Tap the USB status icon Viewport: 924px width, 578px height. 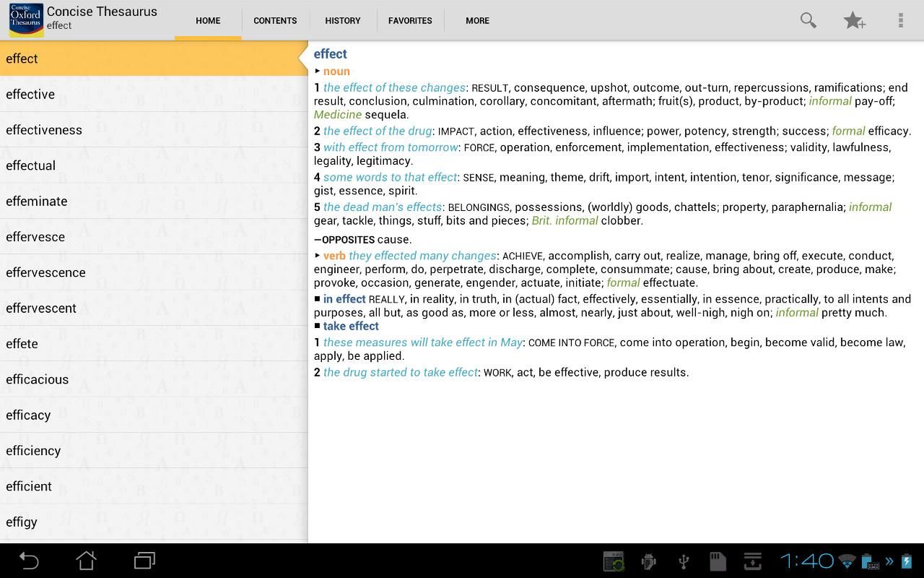tap(684, 561)
